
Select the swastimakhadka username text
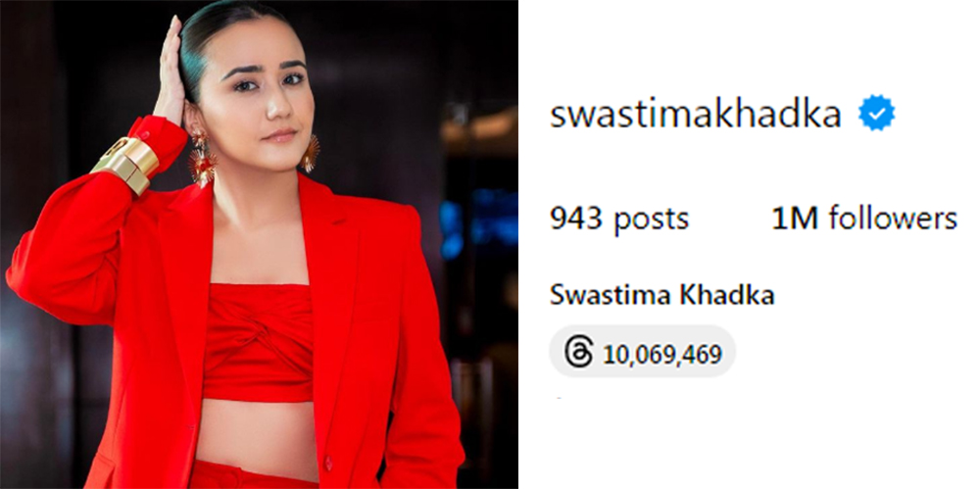pos(695,116)
